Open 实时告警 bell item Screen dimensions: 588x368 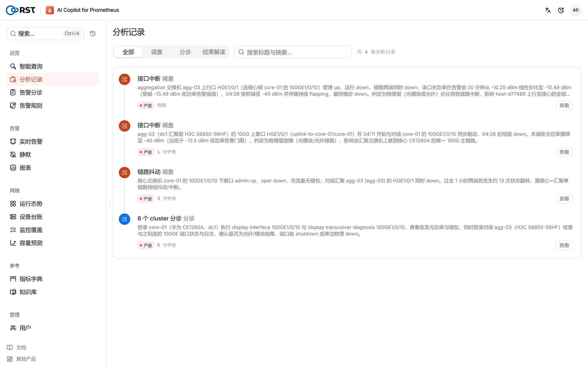[x=53, y=141]
